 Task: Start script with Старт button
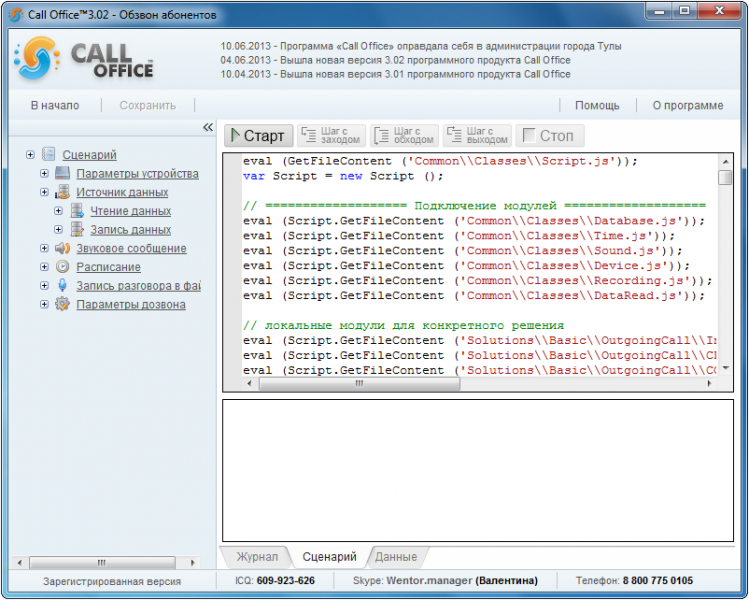pyautogui.click(x=258, y=136)
